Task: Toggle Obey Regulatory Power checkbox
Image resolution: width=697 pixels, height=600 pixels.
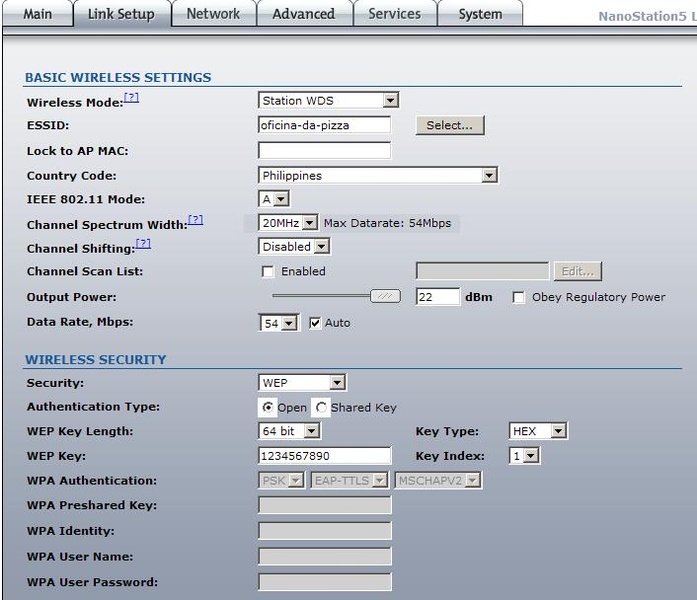Action: [518, 297]
